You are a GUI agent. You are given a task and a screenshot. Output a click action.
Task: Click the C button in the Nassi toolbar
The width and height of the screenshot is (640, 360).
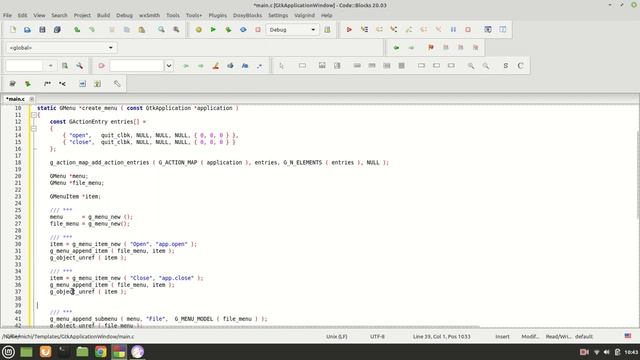pos(520,66)
